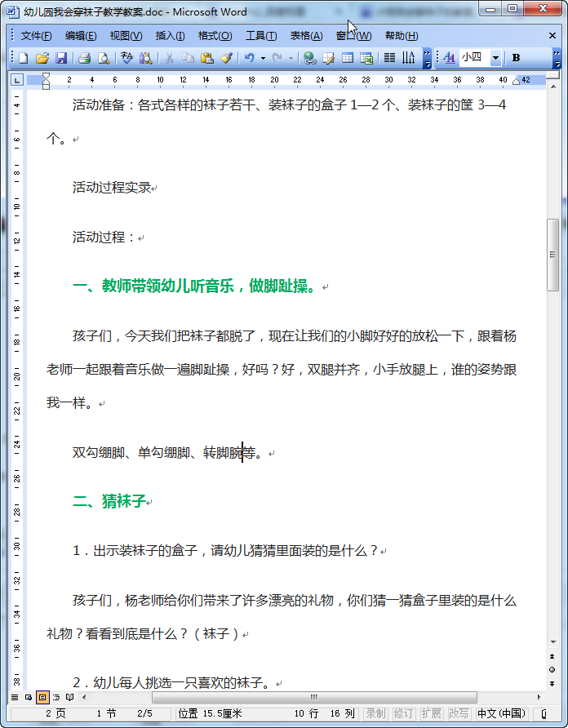Open the Redo history dropdown arrow
The width and height of the screenshot is (568, 728).
coord(291,58)
